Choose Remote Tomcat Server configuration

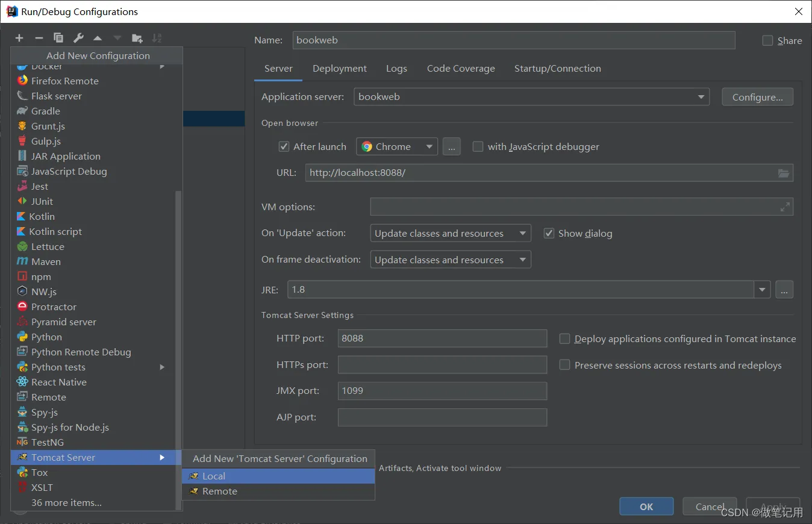pyautogui.click(x=278, y=491)
